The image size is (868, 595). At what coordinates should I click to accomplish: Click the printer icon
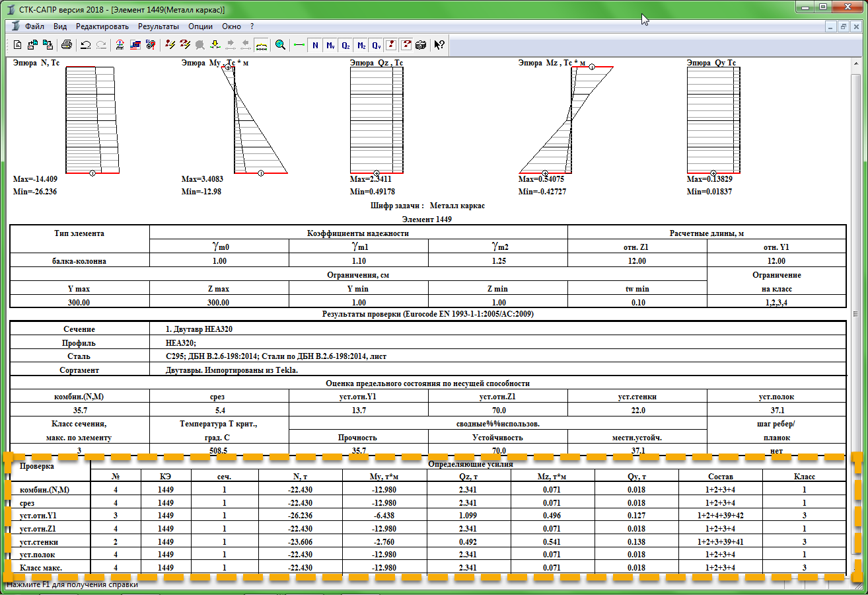[67, 45]
